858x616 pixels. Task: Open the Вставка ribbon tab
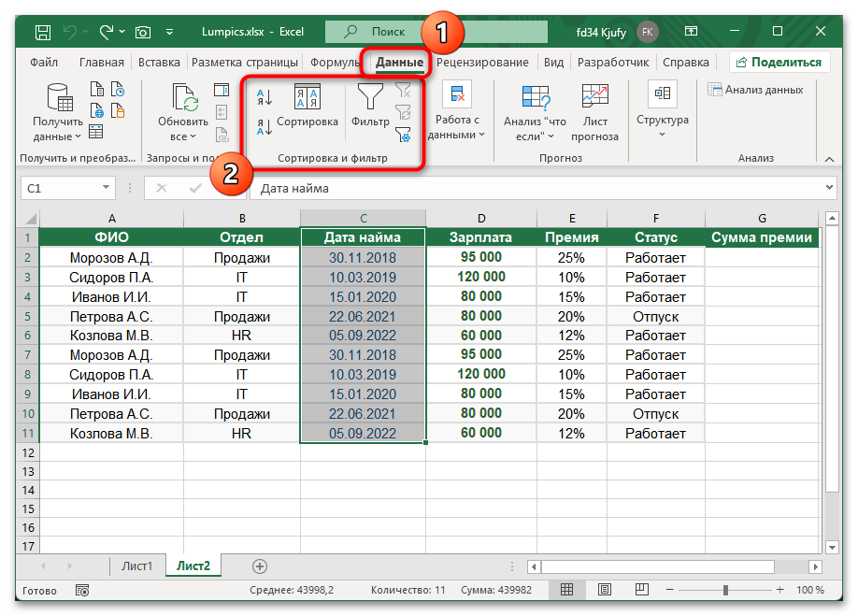coord(159,63)
